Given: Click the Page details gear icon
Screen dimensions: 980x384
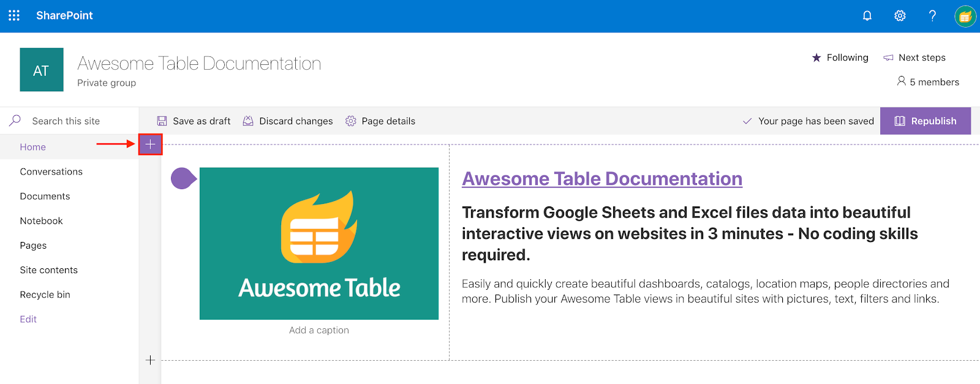Looking at the screenshot, I should click(x=350, y=121).
